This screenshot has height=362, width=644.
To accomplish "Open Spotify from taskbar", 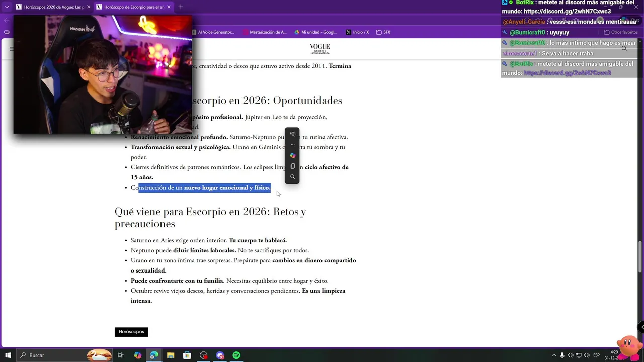I will pos(236,355).
